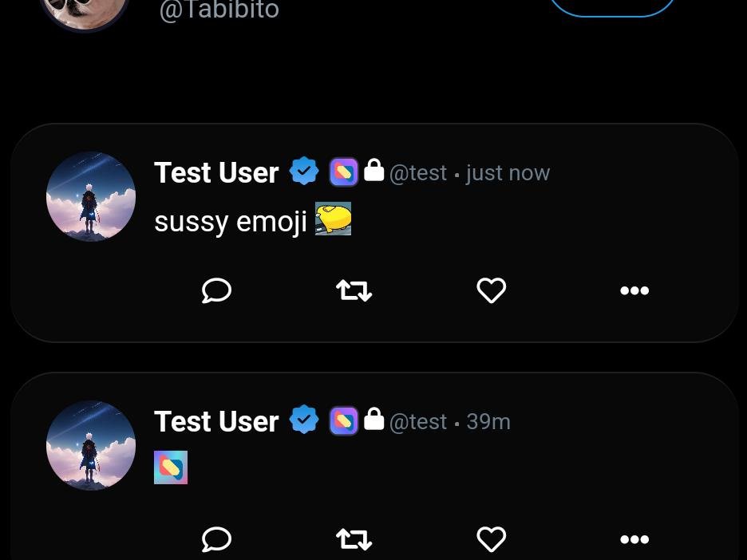Screen dimensions: 747x560
Task: Open Test User's avatar on the newest post
Action: 91,196
